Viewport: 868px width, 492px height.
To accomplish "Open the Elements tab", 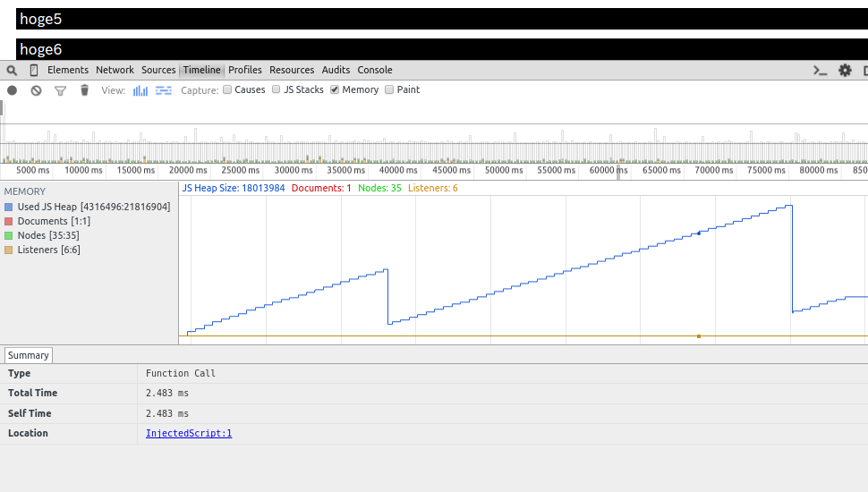I will [x=68, y=70].
